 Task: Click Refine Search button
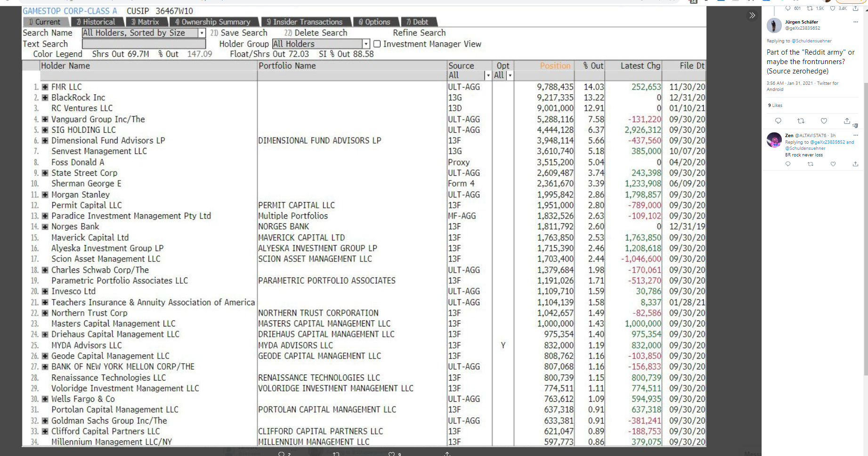(419, 33)
